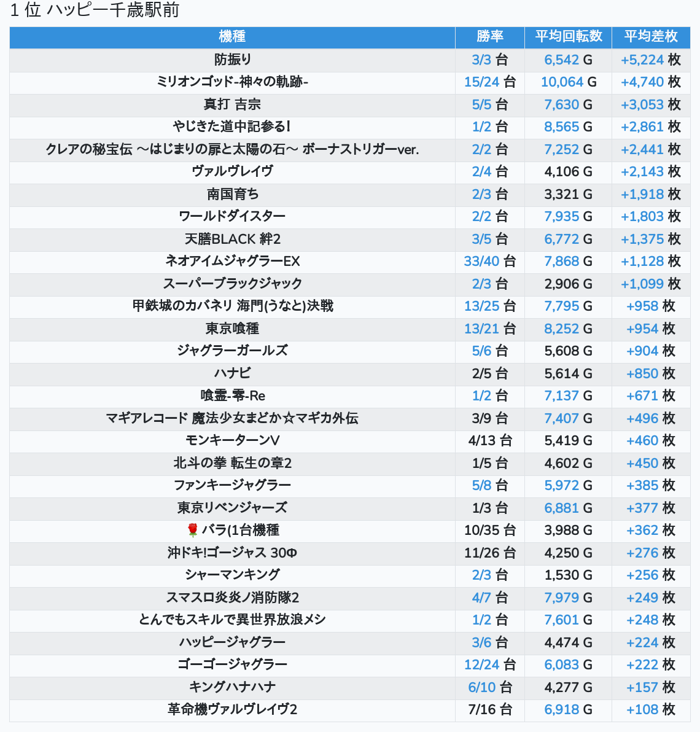Screen dimensions: 700x732
Task: Click 東京喰種 machine name
Action: coord(232,328)
